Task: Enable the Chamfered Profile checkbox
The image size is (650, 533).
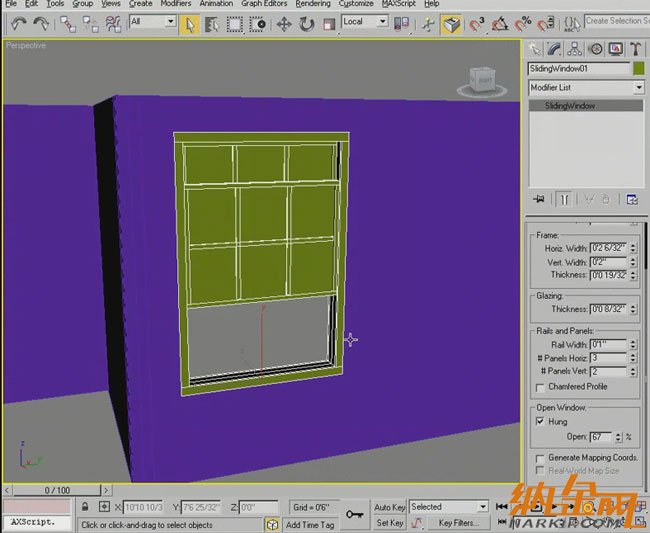Action: tap(541, 387)
